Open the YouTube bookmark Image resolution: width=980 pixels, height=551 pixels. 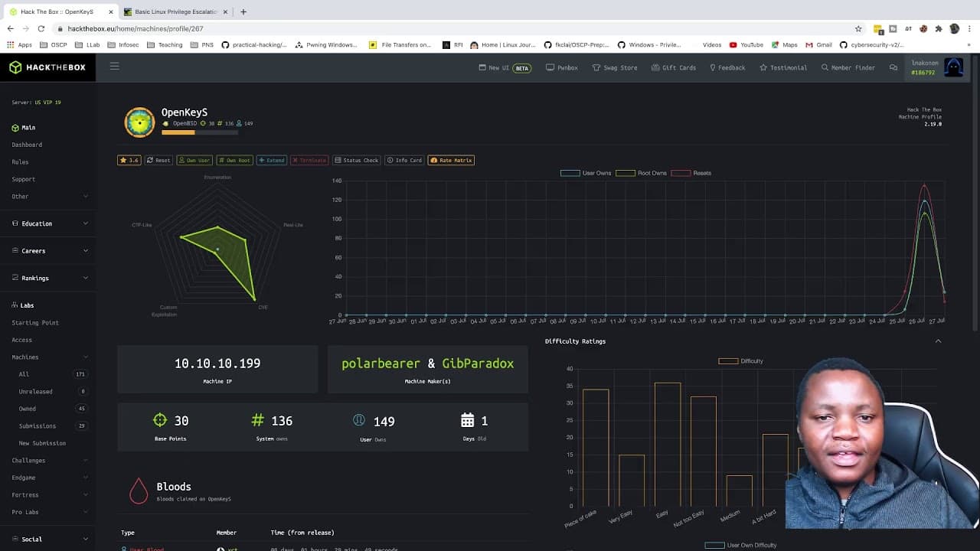pyautogui.click(x=746, y=44)
